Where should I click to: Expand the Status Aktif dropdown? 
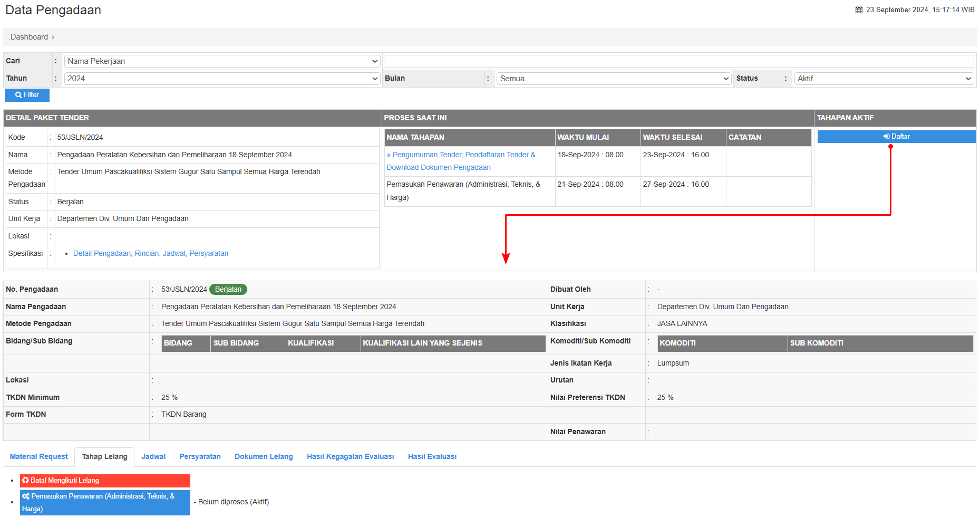[x=884, y=79]
